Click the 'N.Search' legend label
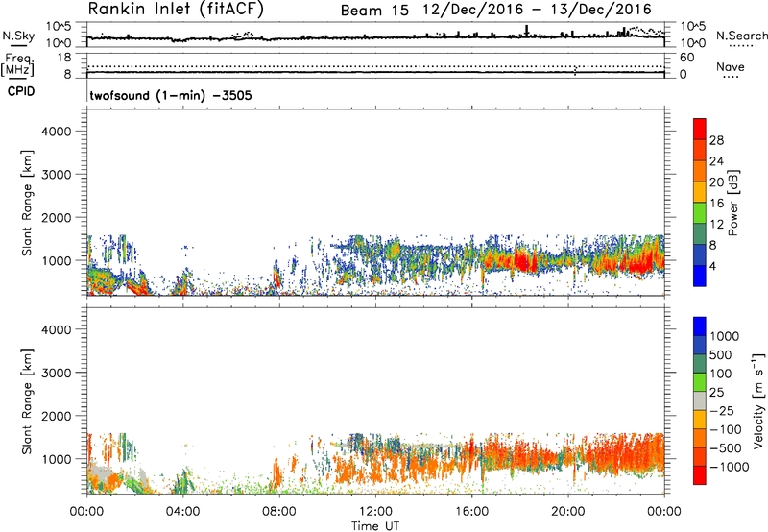Viewport: 768px width, 532px height. click(x=741, y=36)
